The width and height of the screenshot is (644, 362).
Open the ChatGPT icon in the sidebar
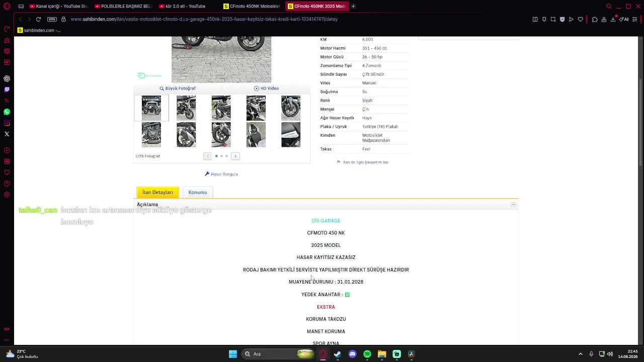[x=7, y=78]
